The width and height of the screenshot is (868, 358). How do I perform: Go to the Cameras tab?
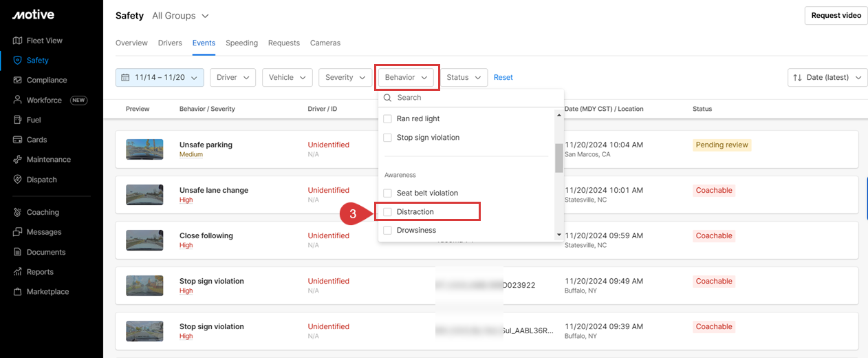[x=325, y=43]
